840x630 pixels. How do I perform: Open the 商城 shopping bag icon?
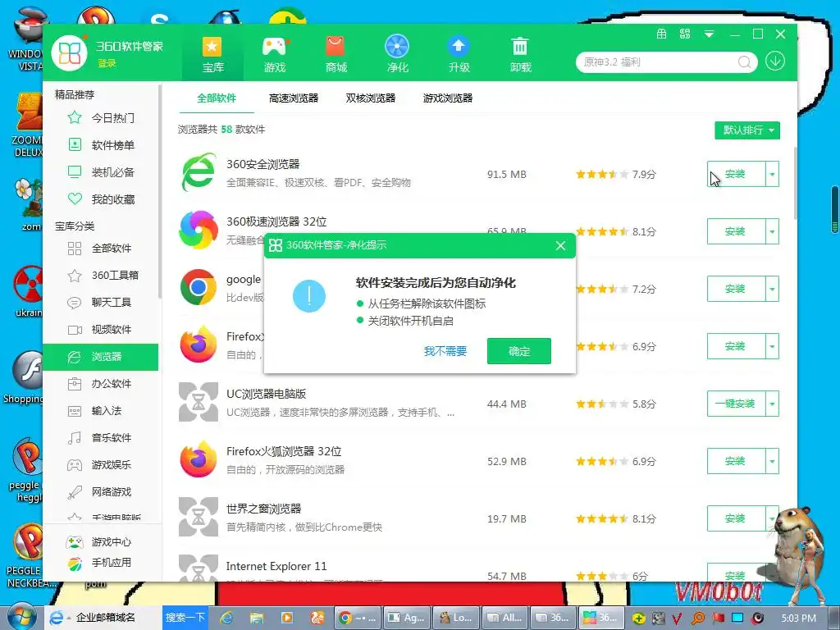pyautogui.click(x=336, y=47)
